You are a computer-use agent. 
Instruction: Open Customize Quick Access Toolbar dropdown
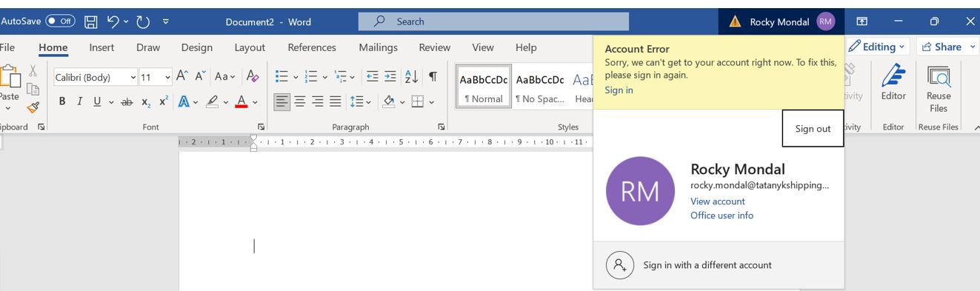click(166, 21)
